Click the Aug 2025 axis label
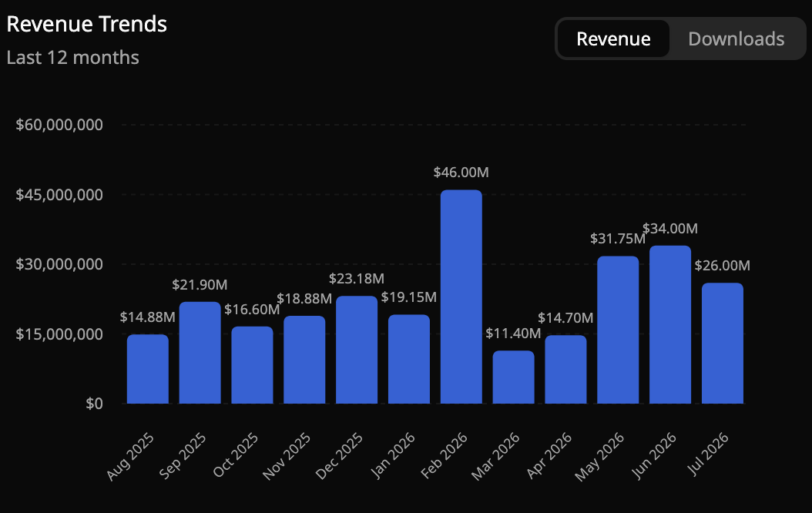812x513 pixels. click(x=130, y=457)
